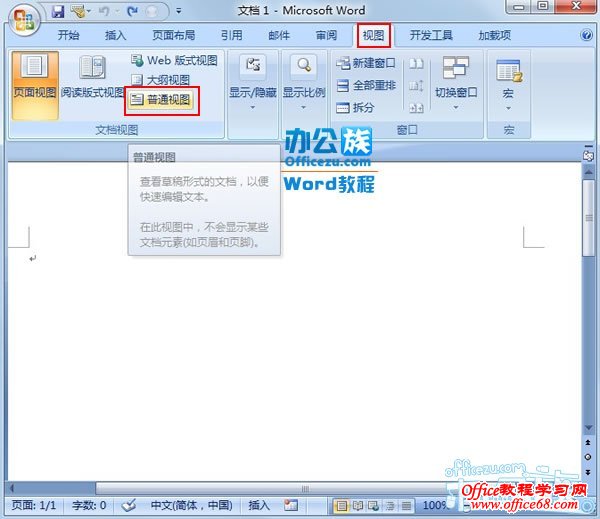
Task: Select Print Layout view button in status bar
Action: [342, 506]
